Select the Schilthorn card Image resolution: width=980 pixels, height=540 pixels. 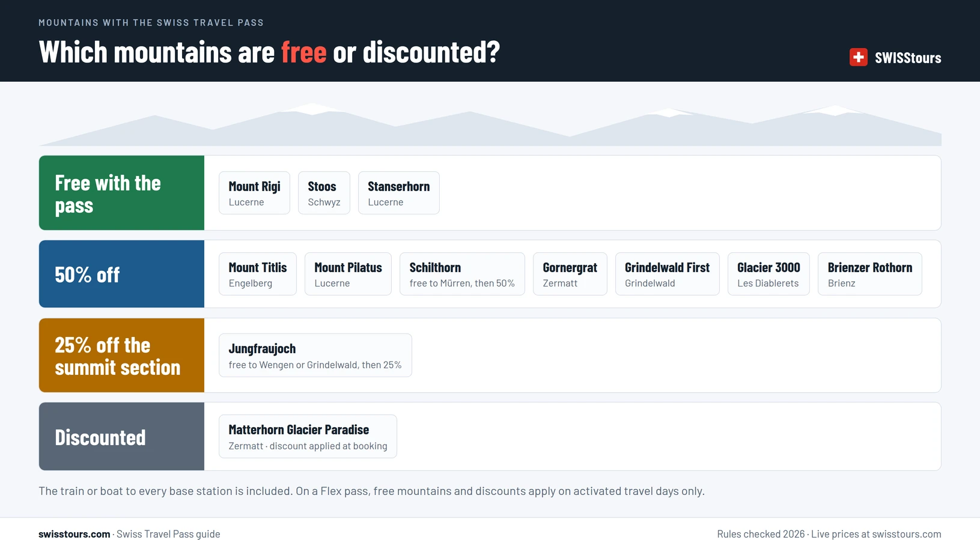[462, 274]
